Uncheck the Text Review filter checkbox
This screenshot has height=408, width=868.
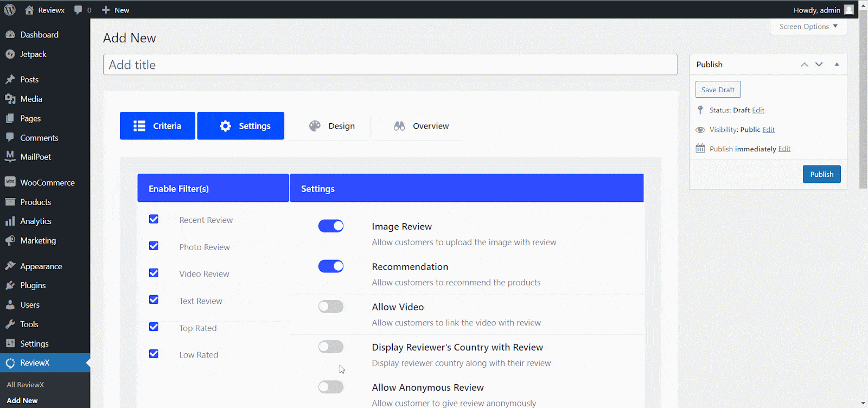click(x=154, y=299)
